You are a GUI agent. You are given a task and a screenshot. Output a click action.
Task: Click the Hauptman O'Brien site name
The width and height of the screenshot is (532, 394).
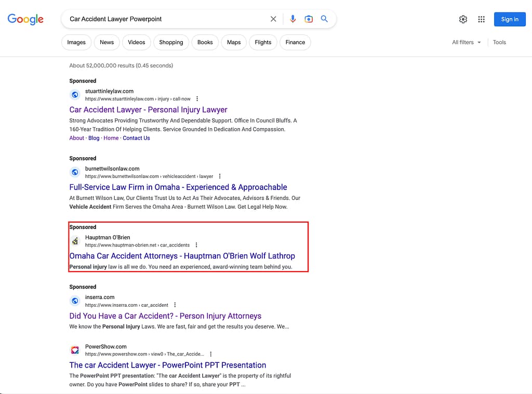click(108, 237)
